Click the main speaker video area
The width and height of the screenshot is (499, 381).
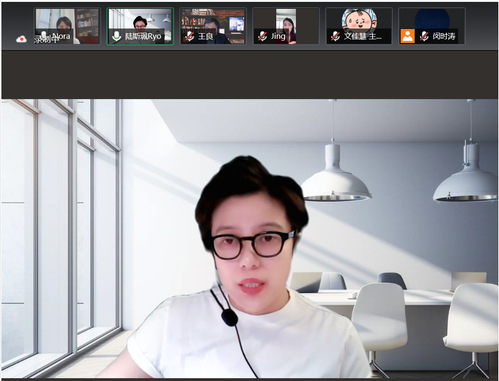tap(249, 238)
